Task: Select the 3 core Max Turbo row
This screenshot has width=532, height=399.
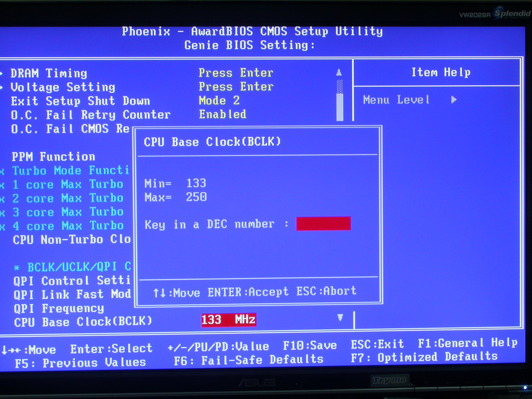Action: pyautogui.click(x=68, y=212)
